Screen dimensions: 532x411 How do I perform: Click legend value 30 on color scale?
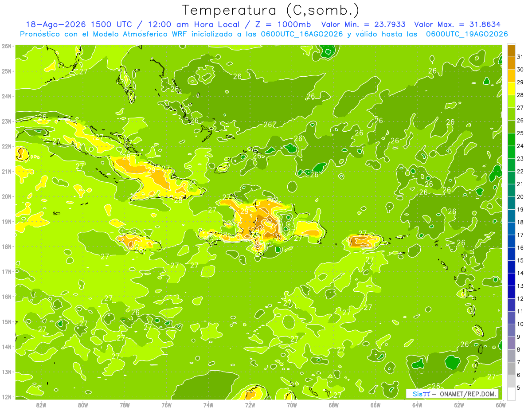pyautogui.click(x=520, y=70)
